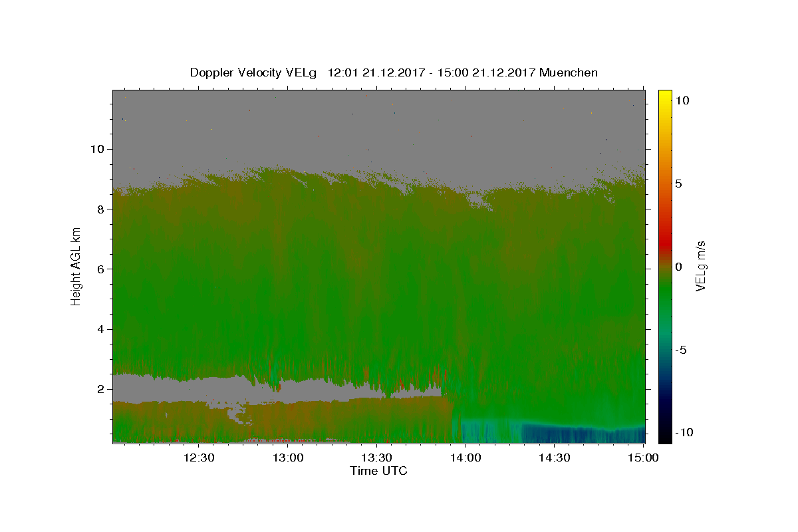
Task: Click the Time UTC axis title
Action: point(378,471)
